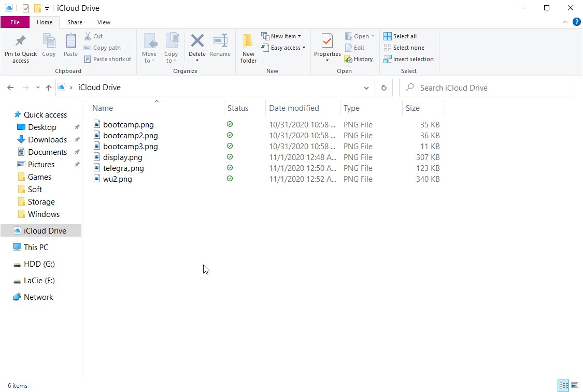Create a New folder

(x=248, y=48)
